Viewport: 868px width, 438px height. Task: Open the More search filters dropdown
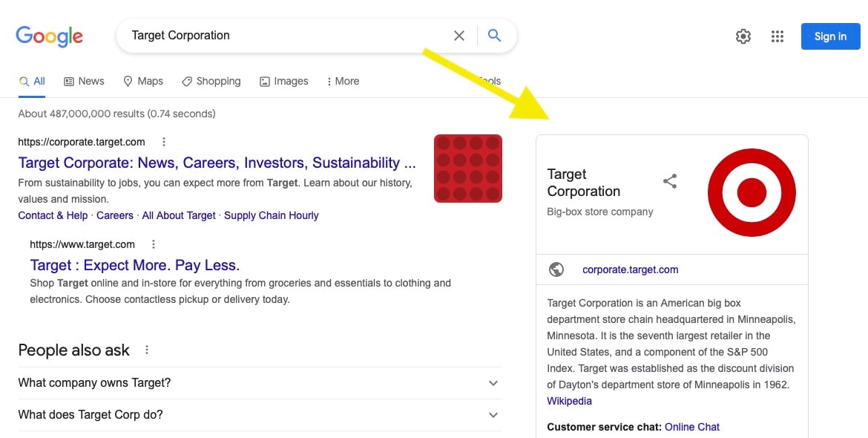(x=343, y=82)
